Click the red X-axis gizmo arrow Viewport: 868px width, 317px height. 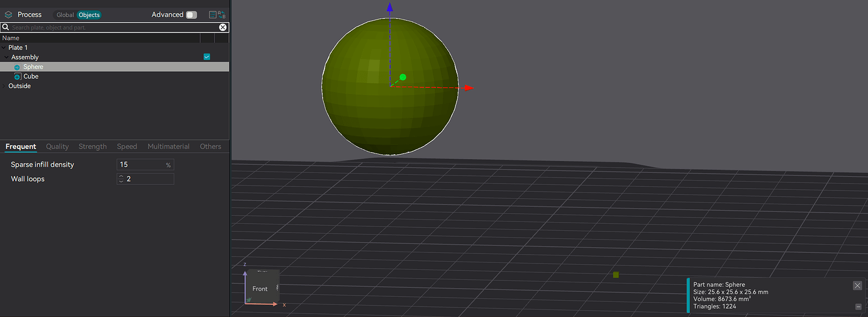(x=469, y=89)
